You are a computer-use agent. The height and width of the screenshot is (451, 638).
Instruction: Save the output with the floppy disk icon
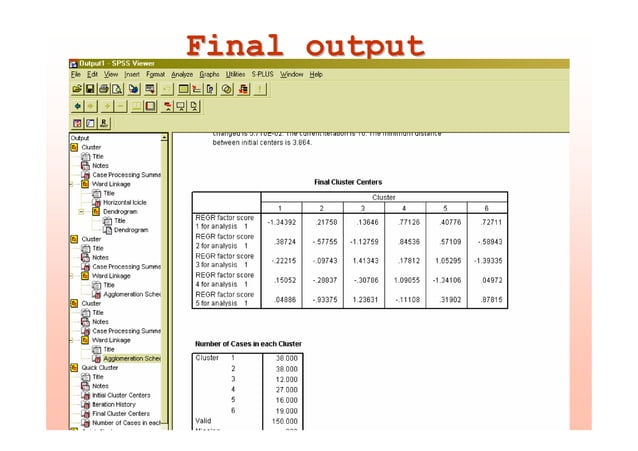(x=90, y=89)
